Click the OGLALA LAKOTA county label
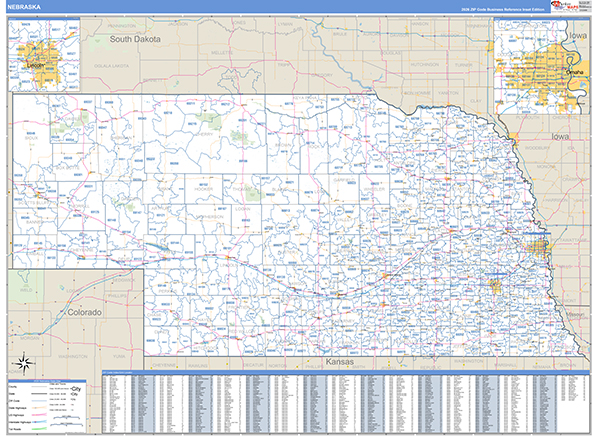The height and width of the screenshot is (436, 600). click(x=111, y=66)
